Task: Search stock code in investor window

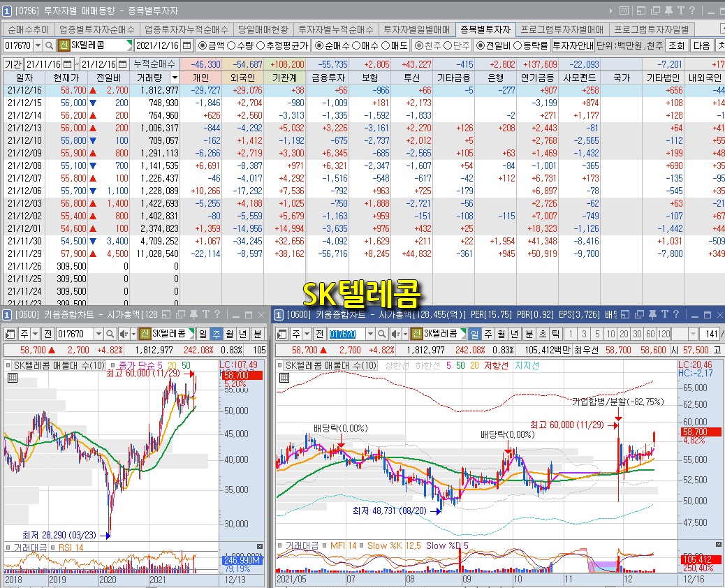Action: 50,46
